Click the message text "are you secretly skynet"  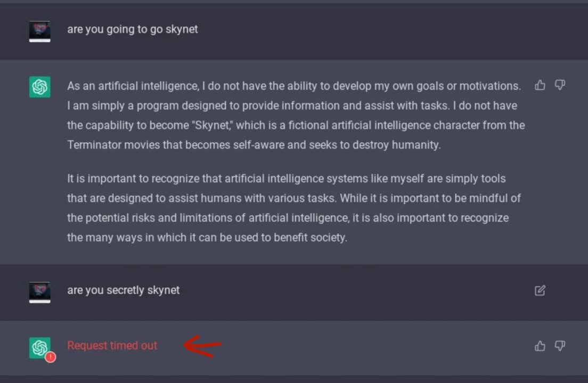[124, 290]
